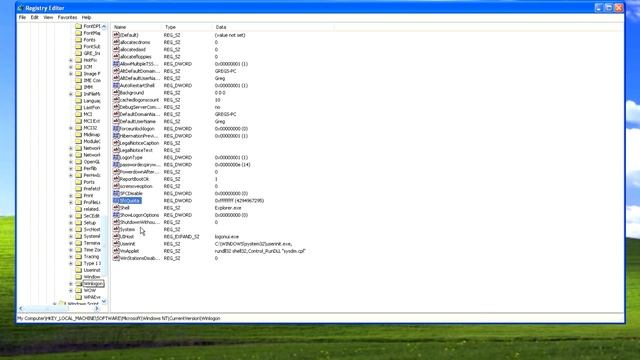
Task: Click the ReportBootOk value icon
Action: pos(116,179)
